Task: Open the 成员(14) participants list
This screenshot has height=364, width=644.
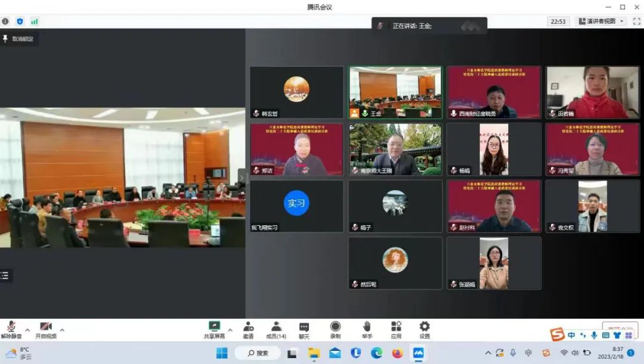Action: [276, 328]
